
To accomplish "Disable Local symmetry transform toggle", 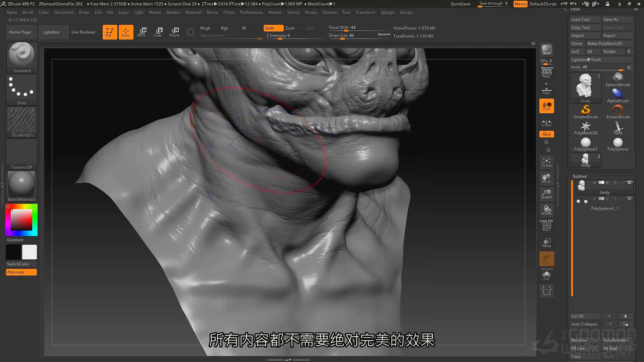I will click(x=546, y=106).
